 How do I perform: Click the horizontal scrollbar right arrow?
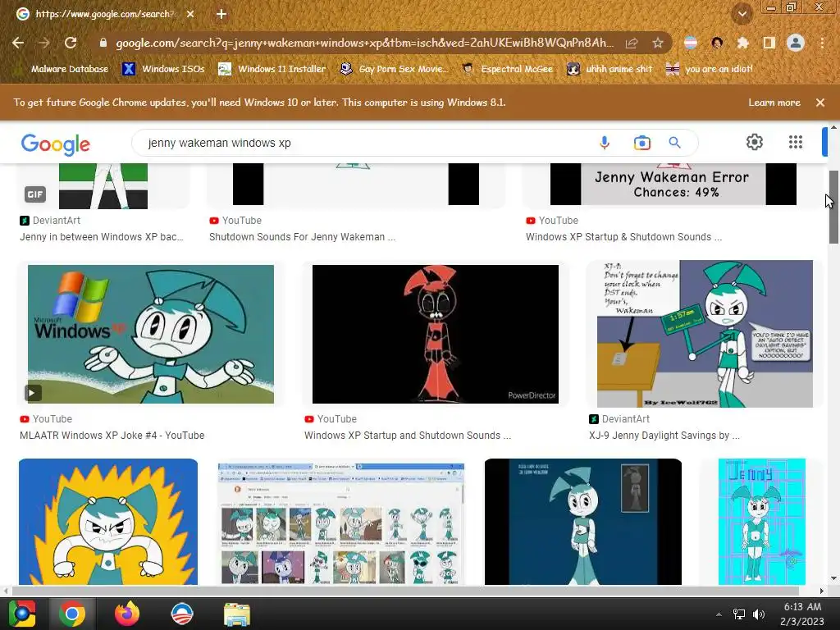pyautogui.click(x=822, y=591)
